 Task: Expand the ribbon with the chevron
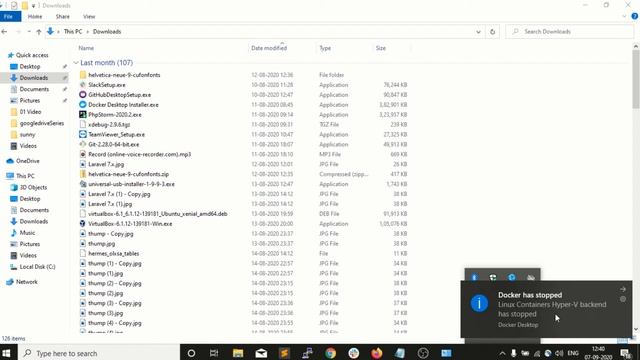(624, 16)
